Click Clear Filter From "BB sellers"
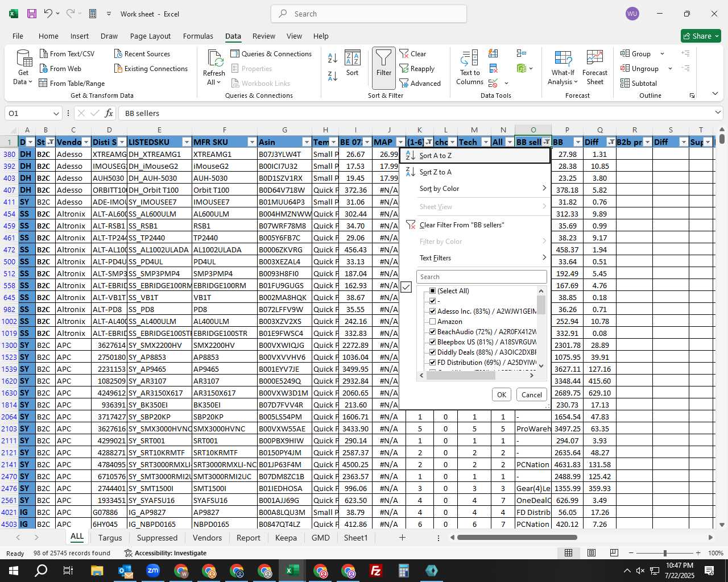The height and width of the screenshot is (582, 728). [x=475, y=225]
